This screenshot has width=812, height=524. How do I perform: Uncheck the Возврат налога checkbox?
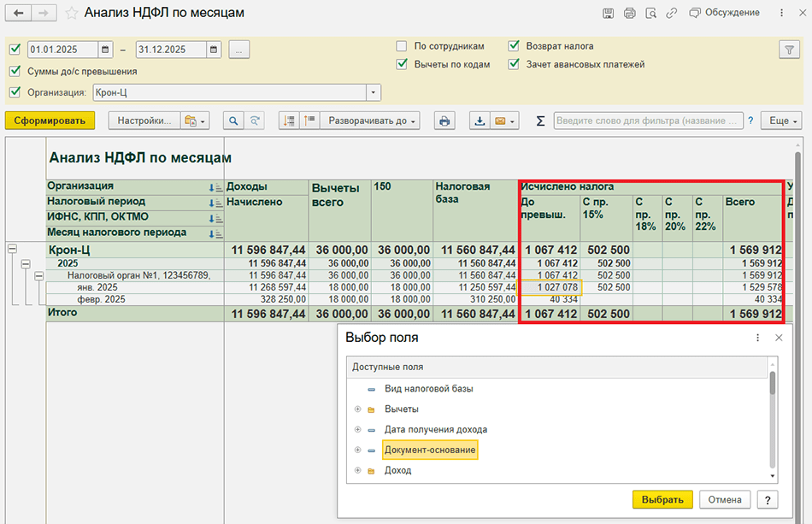514,46
